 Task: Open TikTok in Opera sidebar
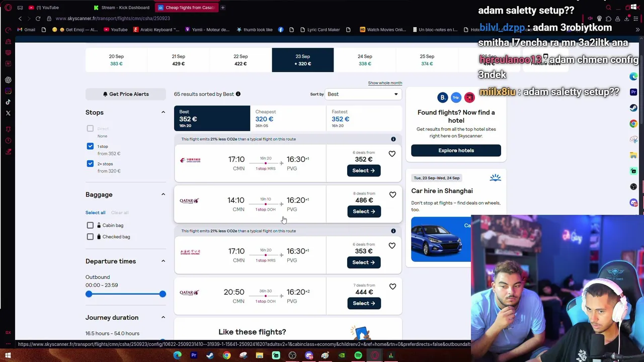8,102
